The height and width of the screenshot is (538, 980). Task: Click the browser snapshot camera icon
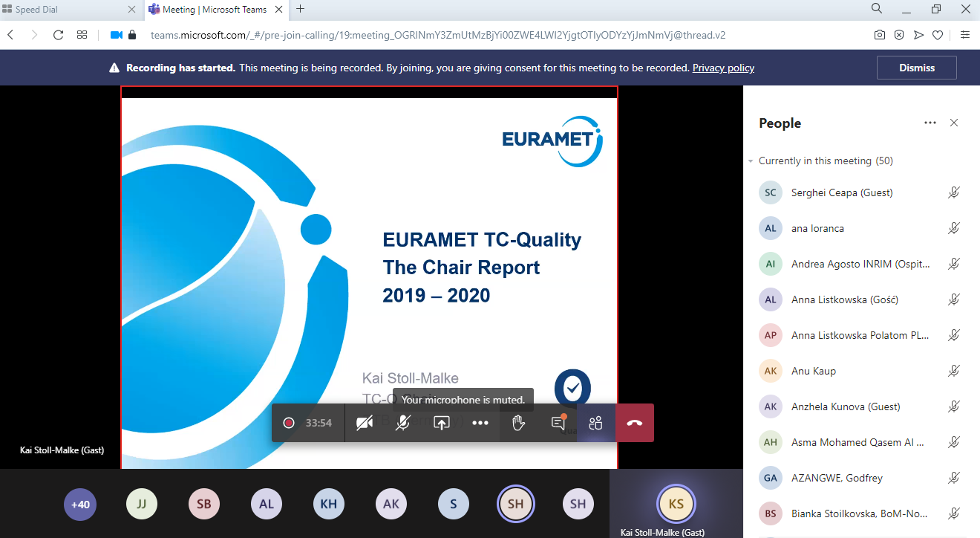coord(879,34)
